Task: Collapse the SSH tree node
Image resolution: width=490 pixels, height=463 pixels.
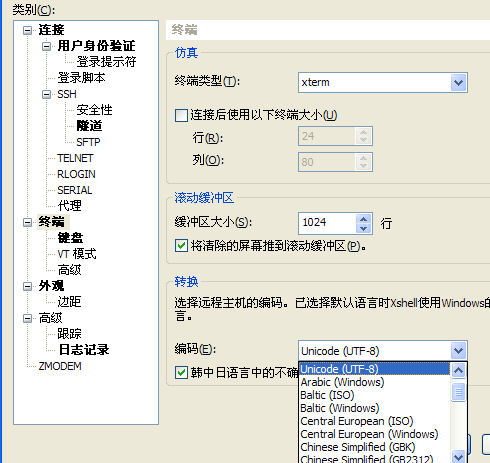Action: point(46,95)
